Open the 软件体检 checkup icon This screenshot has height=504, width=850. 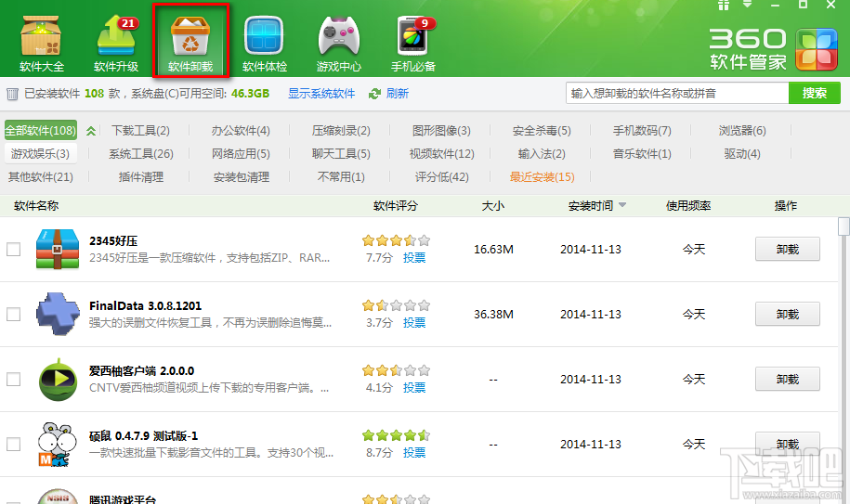coord(265,44)
